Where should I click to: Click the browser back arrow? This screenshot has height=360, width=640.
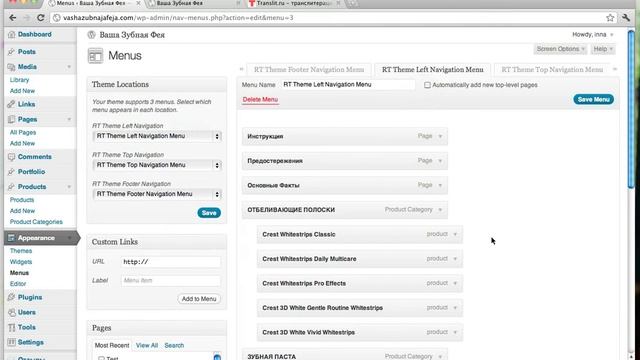(x=13, y=18)
